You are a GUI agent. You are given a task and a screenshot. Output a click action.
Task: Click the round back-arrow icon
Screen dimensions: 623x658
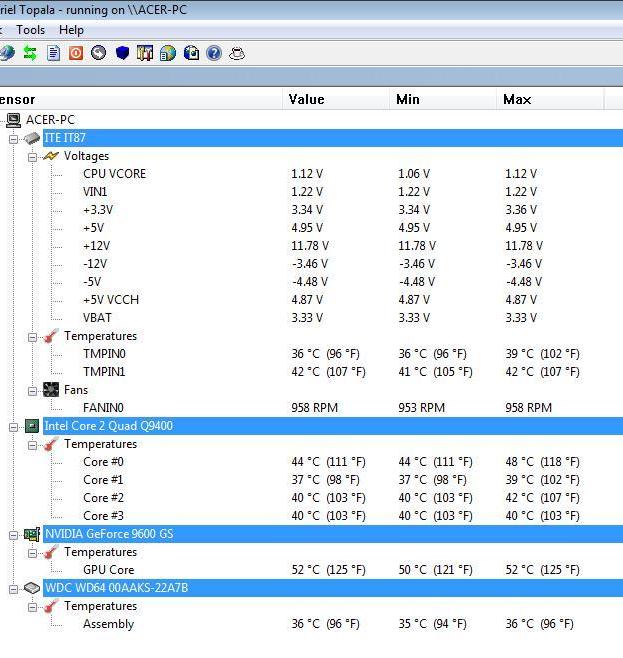[x=99, y=53]
